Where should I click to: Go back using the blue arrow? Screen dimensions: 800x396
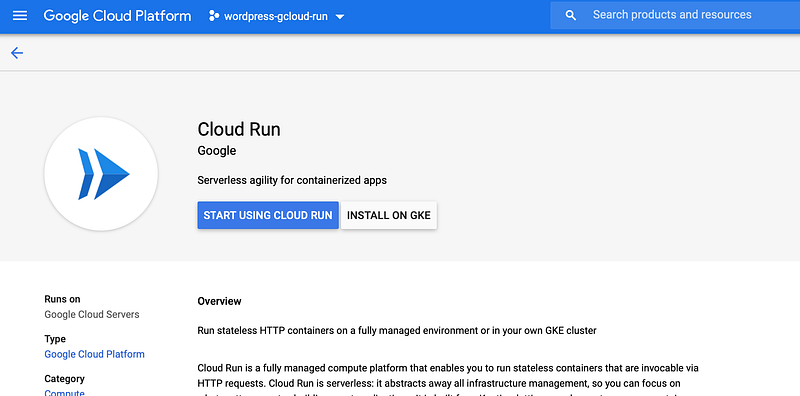(x=17, y=53)
